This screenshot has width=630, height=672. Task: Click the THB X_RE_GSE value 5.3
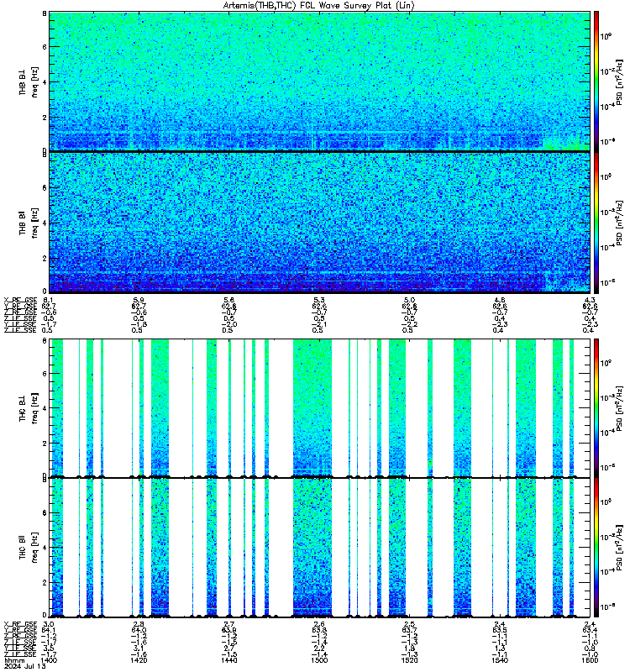click(x=319, y=300)
